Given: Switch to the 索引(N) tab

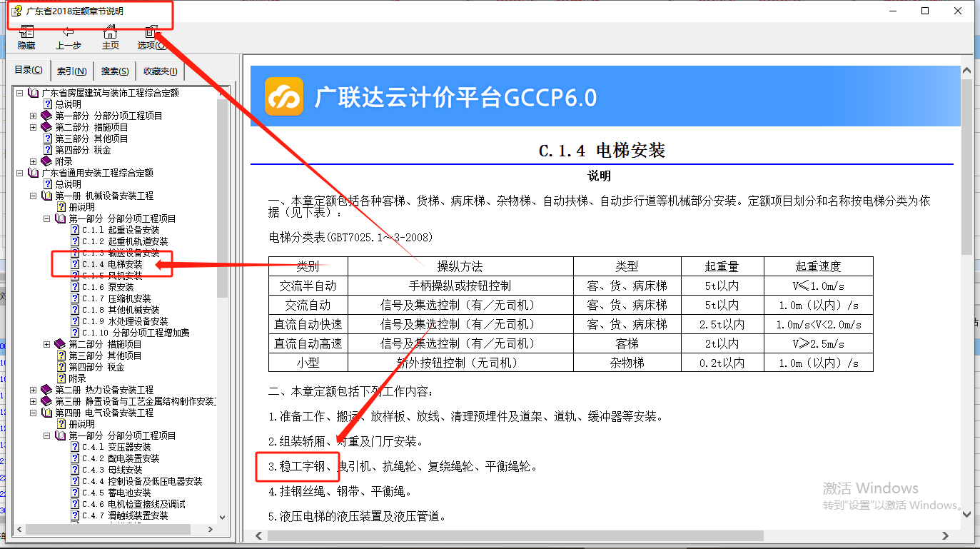Looking at the screenshot, I should [x=72, y=71].
